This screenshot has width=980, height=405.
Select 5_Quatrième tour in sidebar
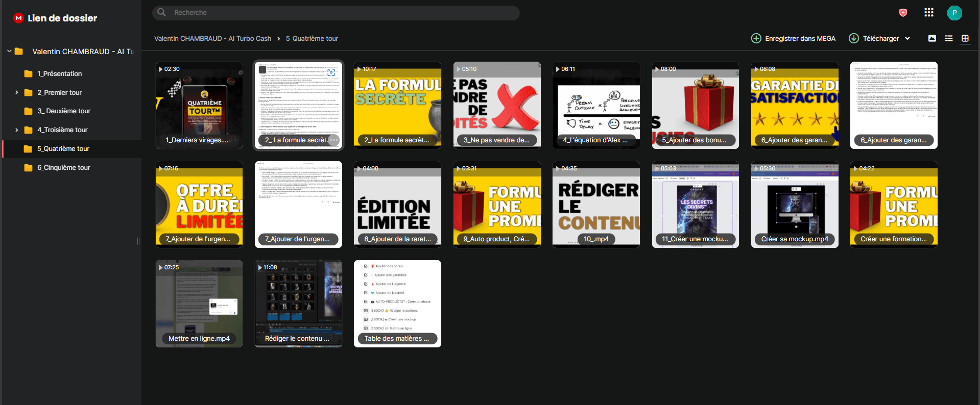click(72, 149)
